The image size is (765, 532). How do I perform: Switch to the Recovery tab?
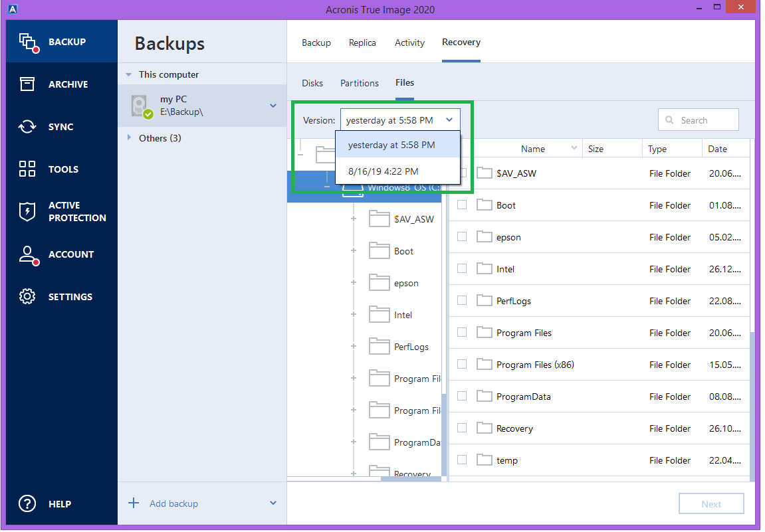coord(461,43)
